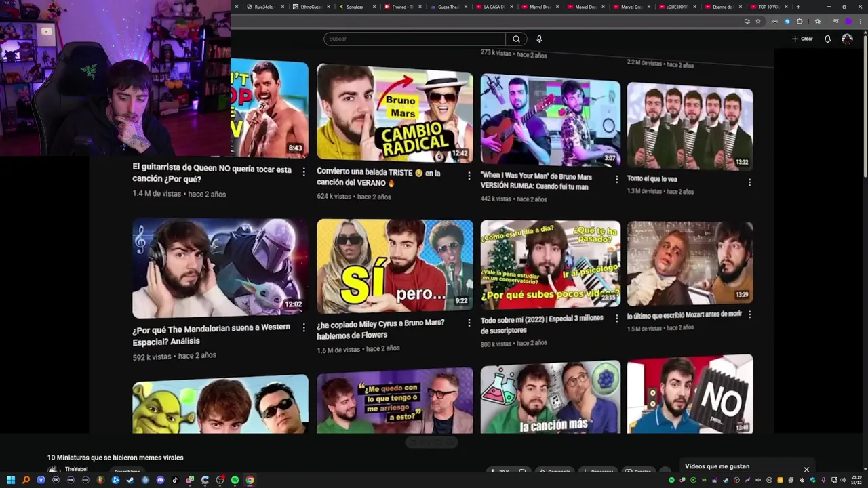Click the 'NO pero...' thumbnail
Screen dimensions: 868x488
[690, 394]
